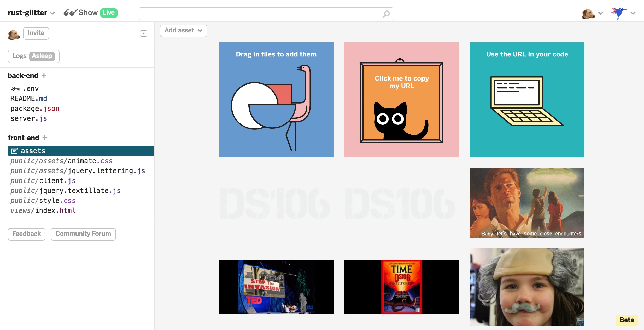This screenshot has width=644, height=330.
Task: Collapse the sidebar with the arrow icon
Action: click(143, 33)
